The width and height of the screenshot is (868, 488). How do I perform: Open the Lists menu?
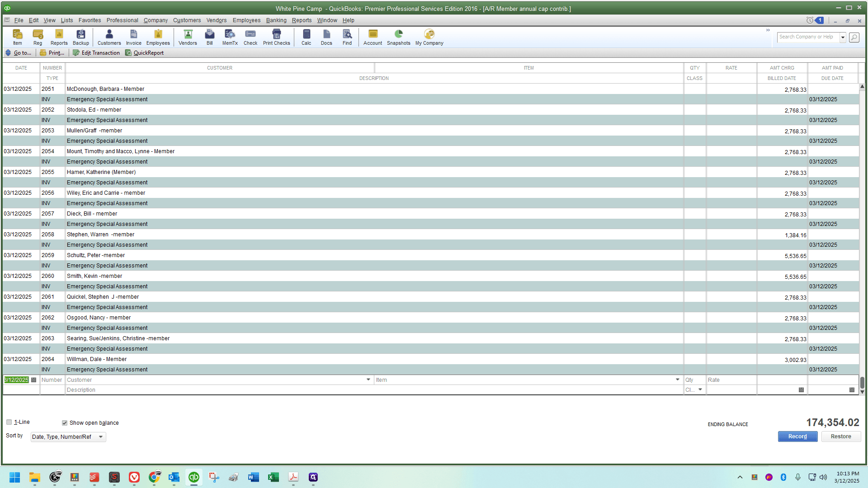point(67,20)
